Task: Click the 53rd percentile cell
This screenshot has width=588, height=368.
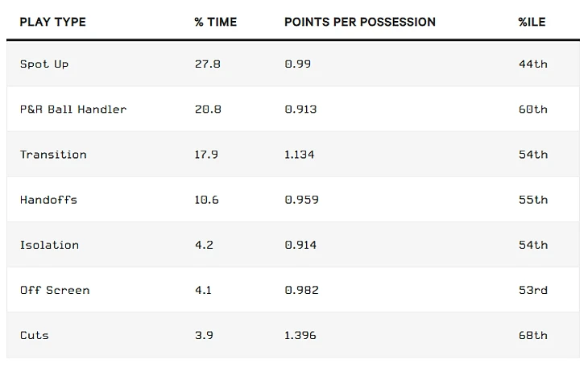Action: (532, 289)
